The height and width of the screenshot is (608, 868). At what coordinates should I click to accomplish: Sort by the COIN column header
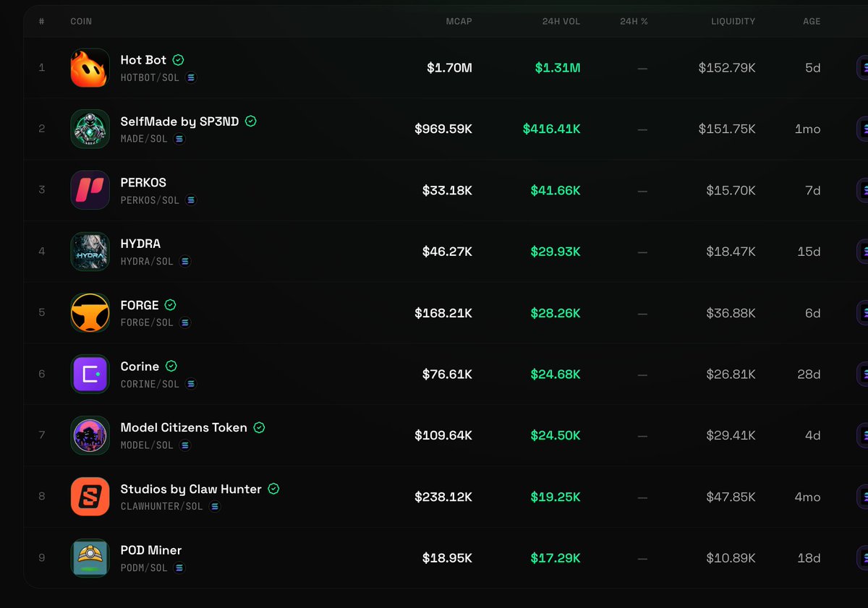point(81,22)
